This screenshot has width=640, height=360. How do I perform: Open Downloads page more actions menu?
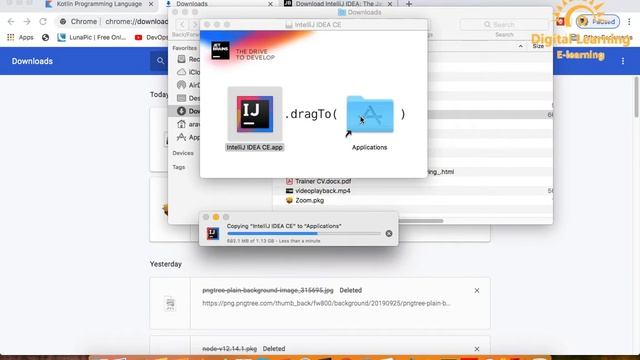[x=623, y=61]
